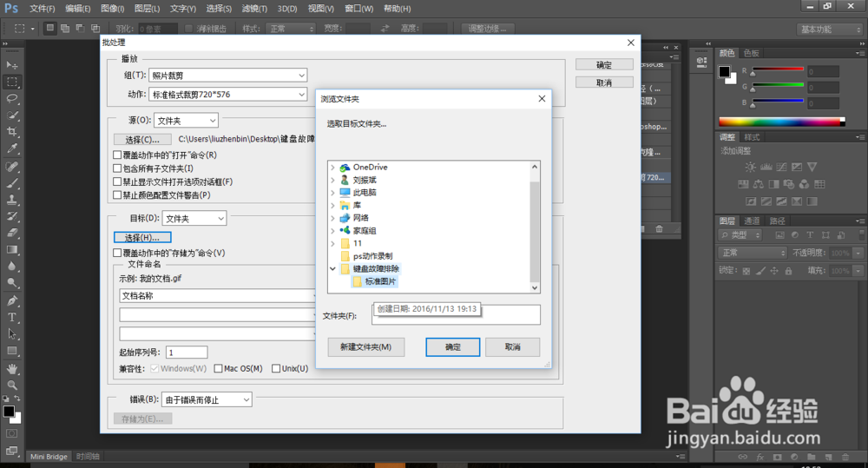This screenshot has height=468, width=868.
Task: Click 起始序列号 input field
Action: [187, 353]
